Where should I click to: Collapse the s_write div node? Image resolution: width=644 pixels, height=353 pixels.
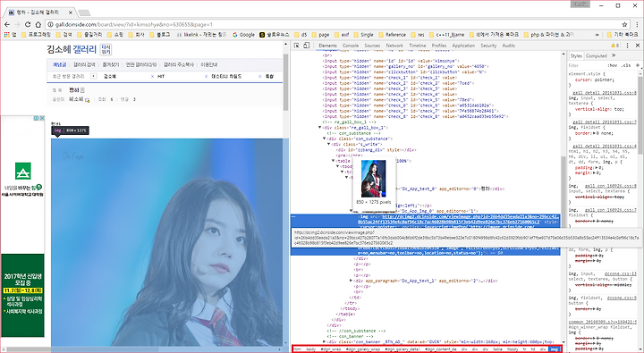pyautogui.click(x=328, y=144)
